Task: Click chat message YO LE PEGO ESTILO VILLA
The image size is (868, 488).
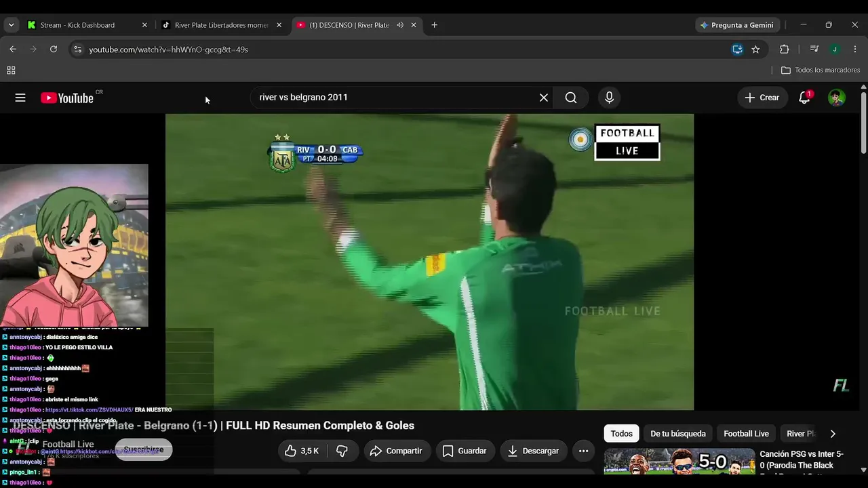Action: (x=79, y=348)
